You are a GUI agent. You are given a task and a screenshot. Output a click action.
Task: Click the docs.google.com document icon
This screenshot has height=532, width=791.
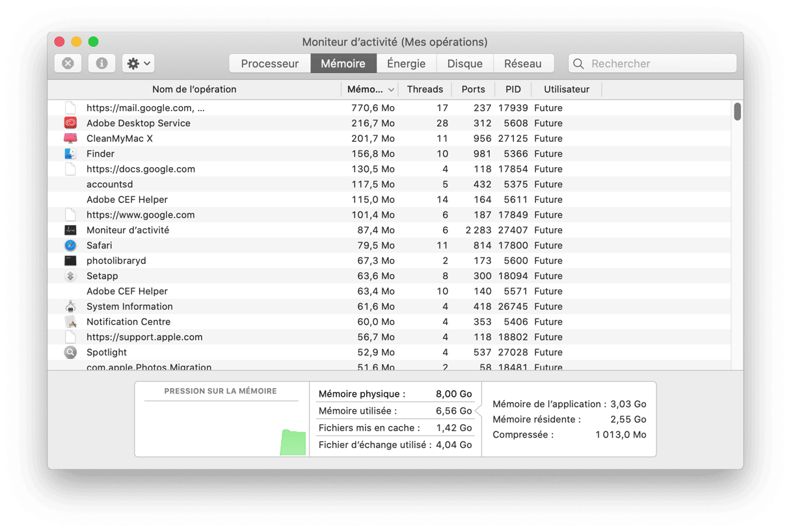coord(70,169)
